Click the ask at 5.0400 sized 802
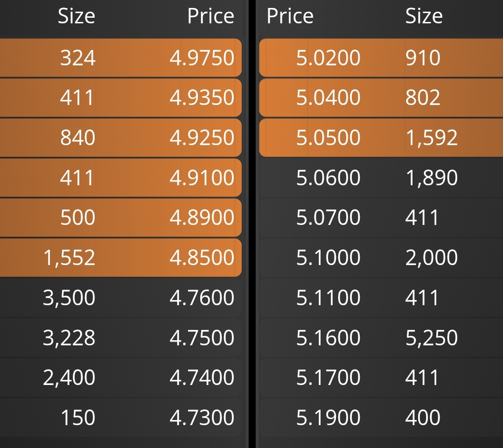The height and width of the screenshot is (448, 503). click(381, 98)
